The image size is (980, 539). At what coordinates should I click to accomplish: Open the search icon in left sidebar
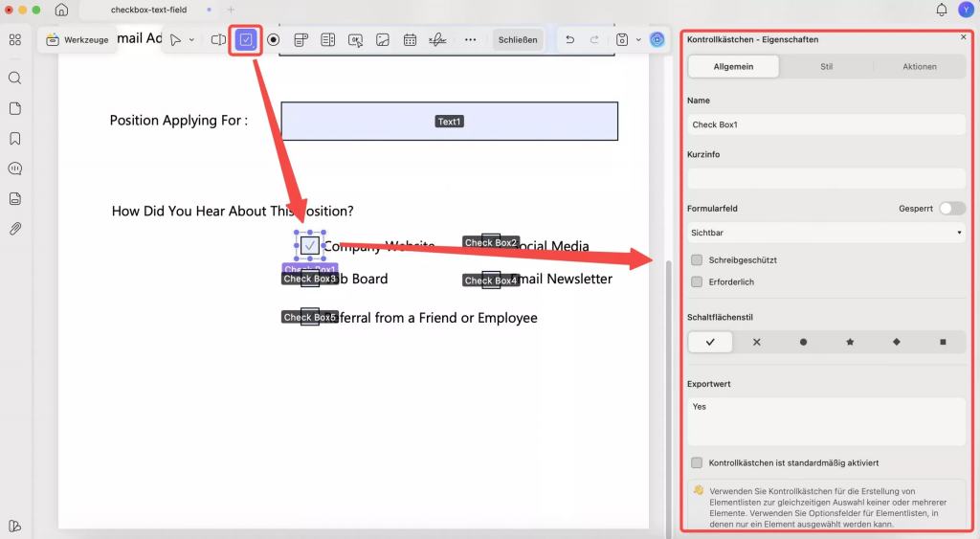[15, 79]
